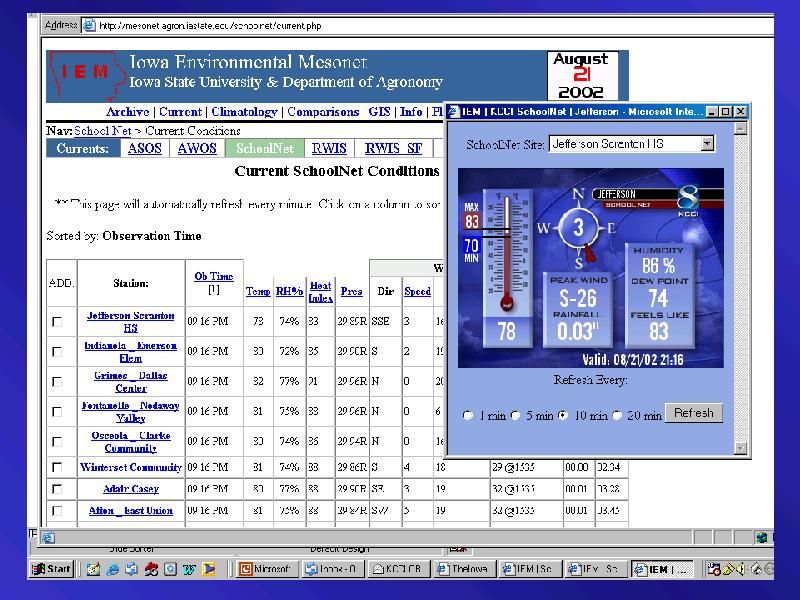
Task: Open the AWOS currents tab
Action: pos(197,148)
